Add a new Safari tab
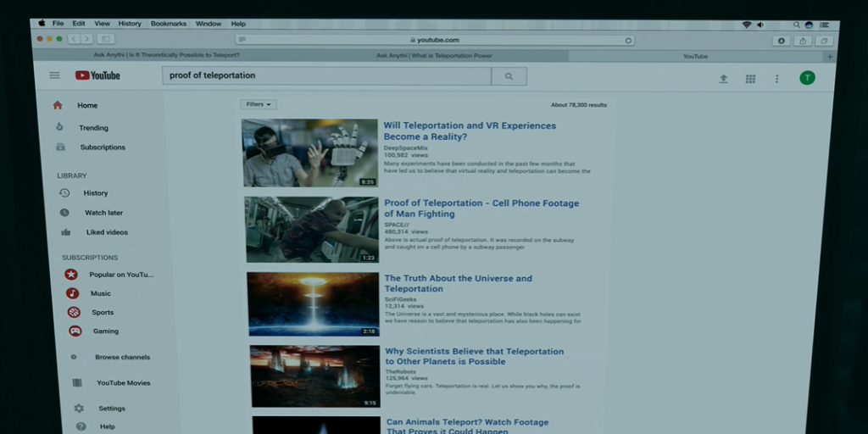The height and width of the screenshot is (434, 868). (829, 57)
